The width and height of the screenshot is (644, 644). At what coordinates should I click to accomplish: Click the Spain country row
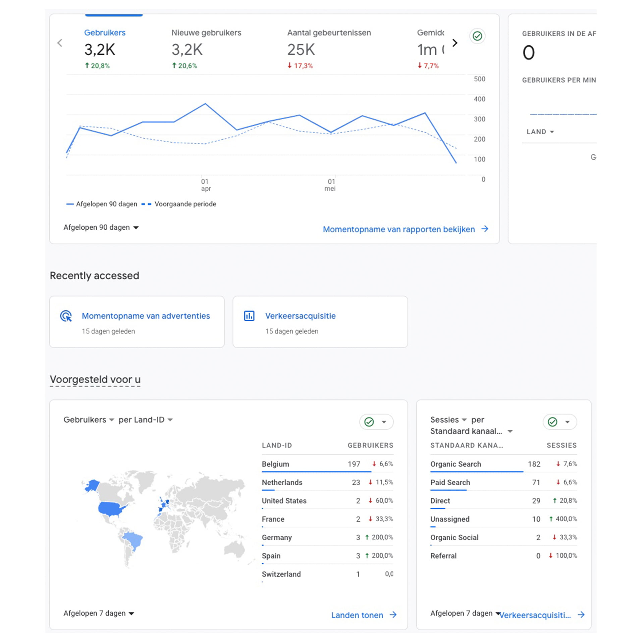(327, 556)
